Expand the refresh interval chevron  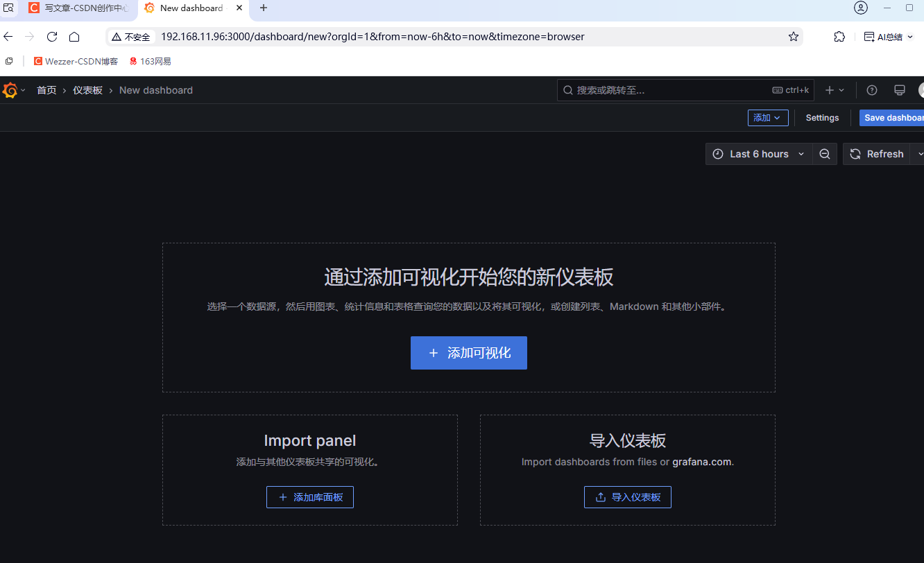tap(918, 154)
